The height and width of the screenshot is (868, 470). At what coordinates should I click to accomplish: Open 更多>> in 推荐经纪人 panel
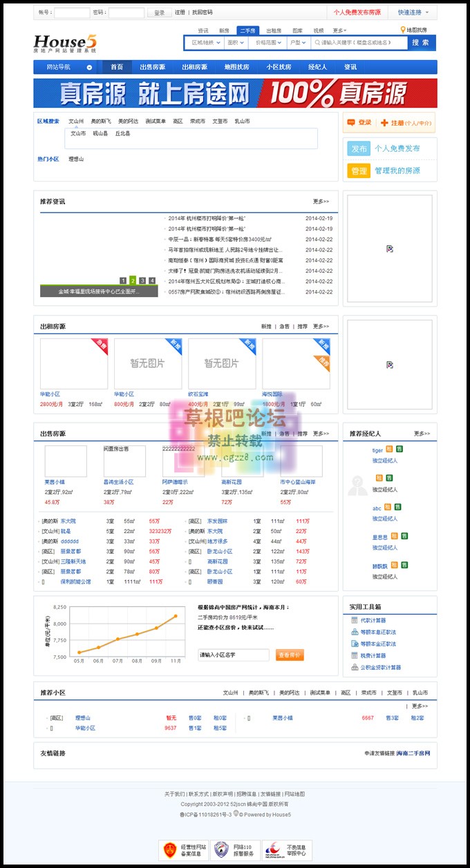pyautogui.click(x=422, y=434)
